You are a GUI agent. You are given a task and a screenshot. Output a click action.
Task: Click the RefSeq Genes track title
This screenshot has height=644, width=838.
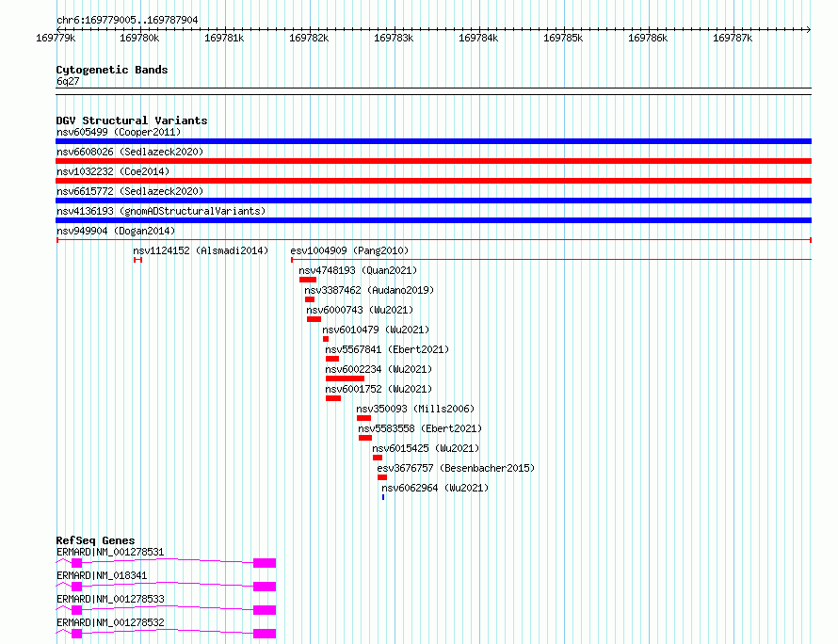tap(95, 540)
